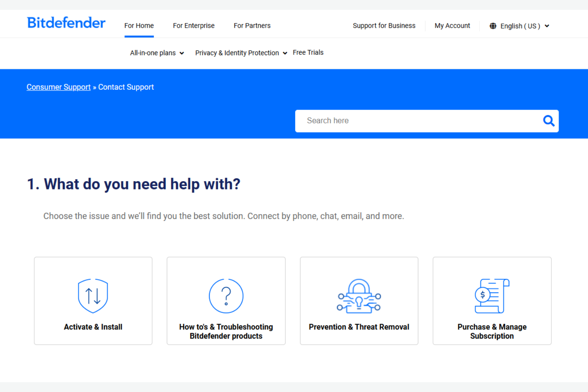The image size is (588, 392).
Task: Open the Free Trials link
Action: [x=308, y=52]
